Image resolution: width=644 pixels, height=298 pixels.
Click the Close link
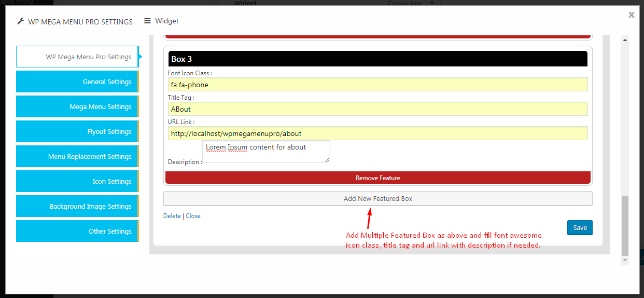(193, 216)
